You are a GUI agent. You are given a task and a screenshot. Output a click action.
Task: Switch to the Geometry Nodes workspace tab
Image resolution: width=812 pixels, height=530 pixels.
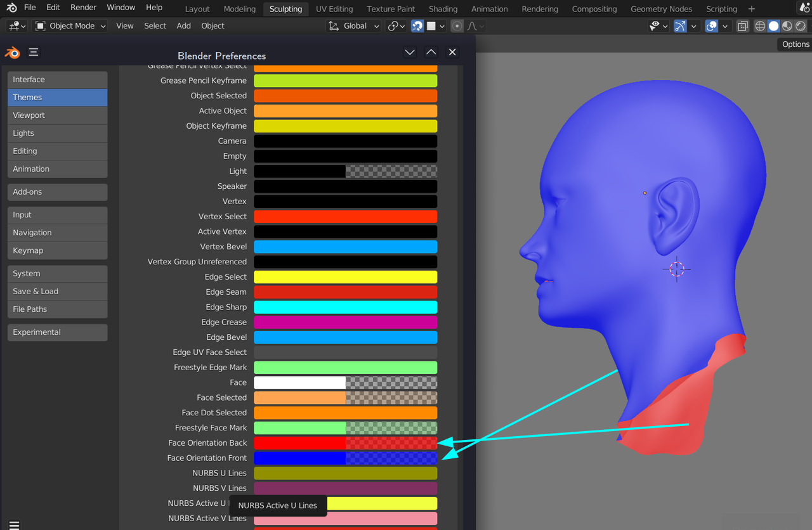[662, 9]
